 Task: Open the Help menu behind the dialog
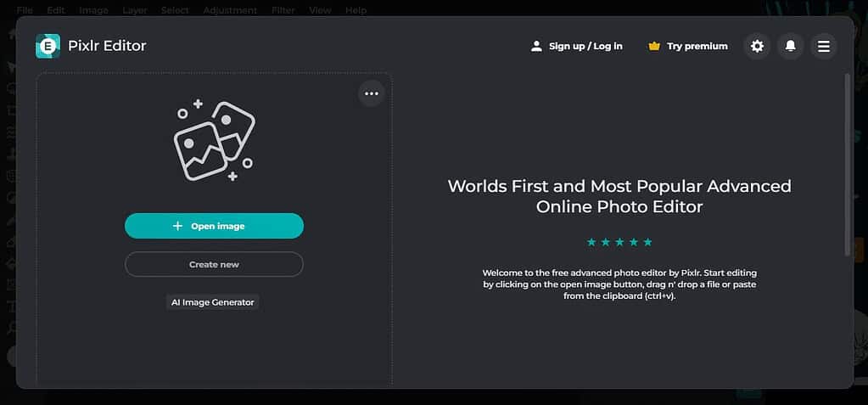(356, 10)
